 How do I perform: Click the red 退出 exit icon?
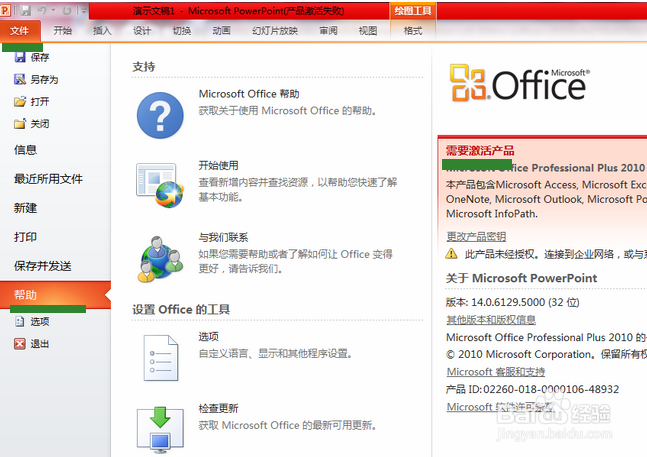click(20, 344)
